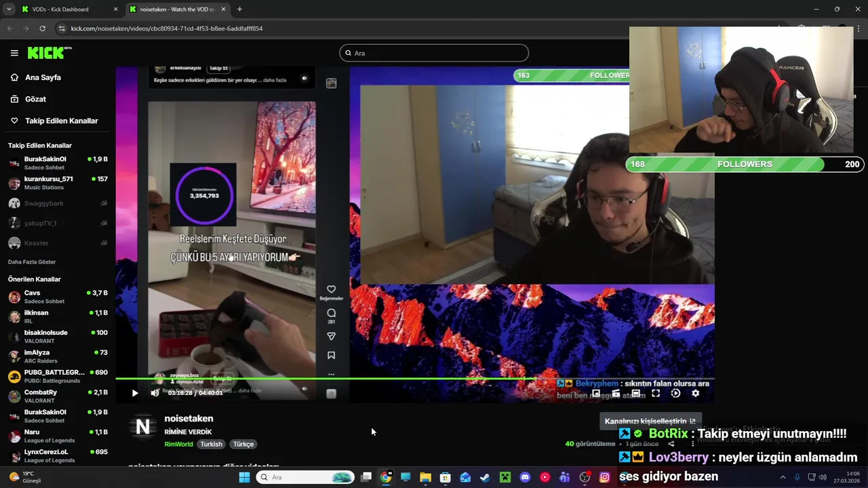
Task: Click noisetaken channel avatar
Action: click(x=143, y=427)
